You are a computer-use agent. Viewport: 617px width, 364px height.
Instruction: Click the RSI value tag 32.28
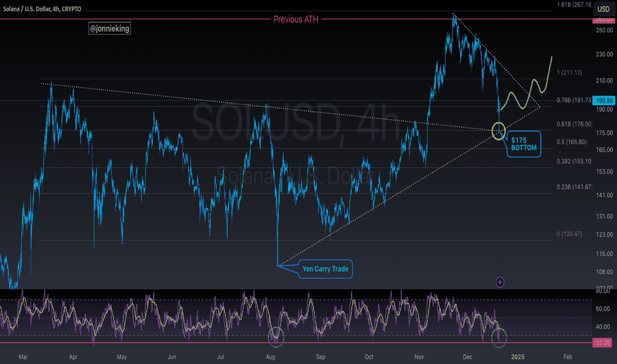coord(603,343)
